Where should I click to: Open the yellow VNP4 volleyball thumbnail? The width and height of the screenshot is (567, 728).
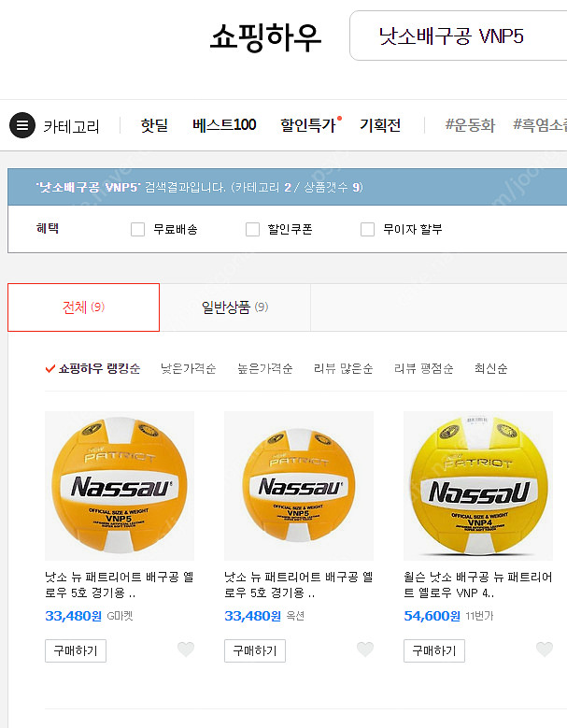click(478, 486)
